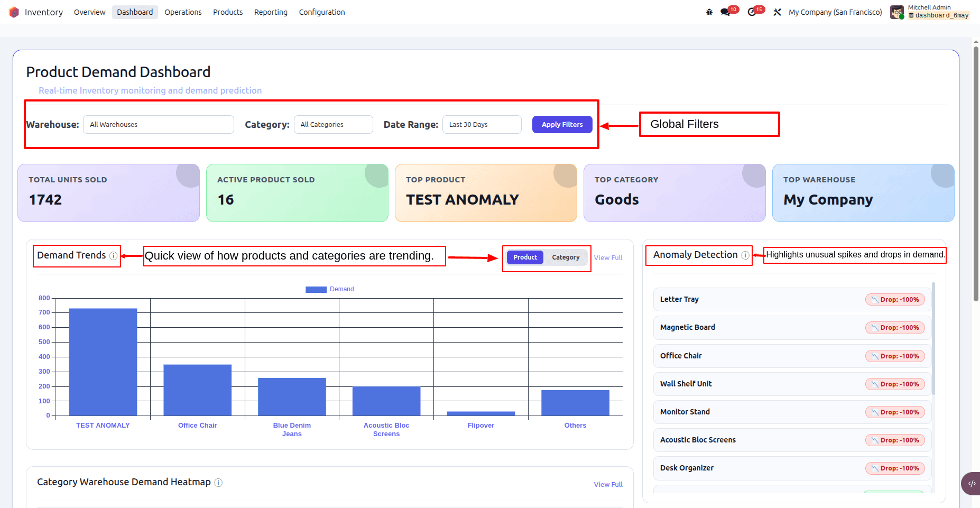Click the TEST ANOMALY bar in chart

(x=103, y=362)
